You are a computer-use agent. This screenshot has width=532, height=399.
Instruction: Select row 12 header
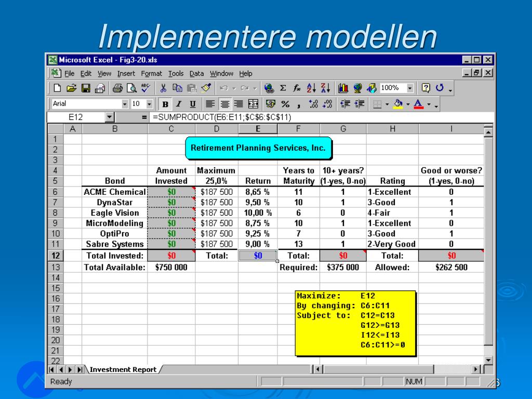(56, 256)
